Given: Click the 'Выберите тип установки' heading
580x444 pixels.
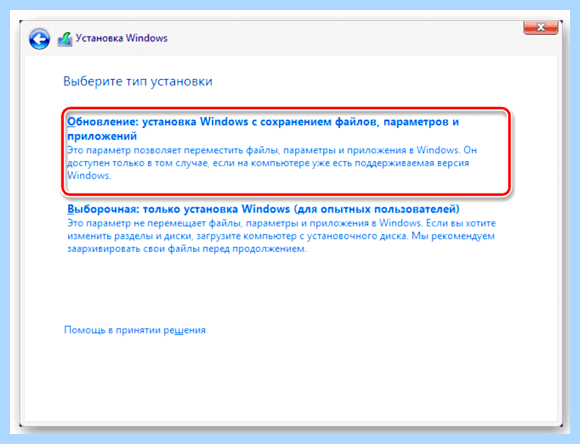Looking at the screenshot, I should tap(138, 81).
